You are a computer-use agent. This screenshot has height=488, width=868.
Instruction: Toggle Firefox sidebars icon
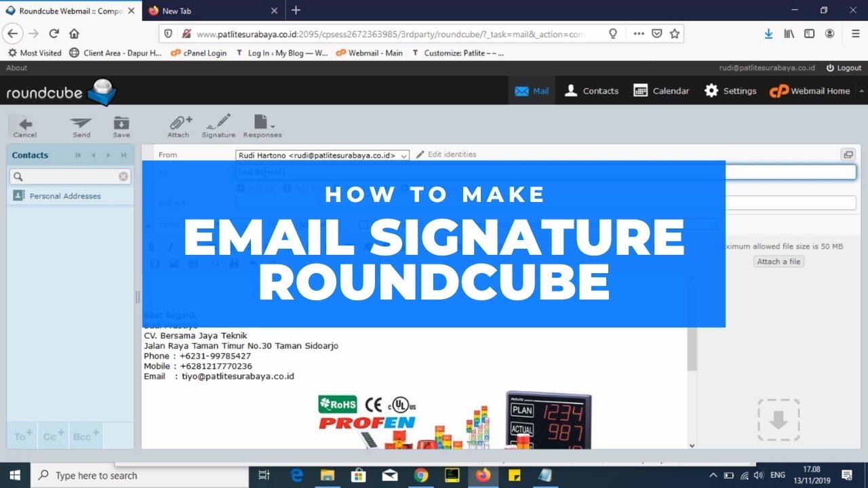(x=809, y=33)
